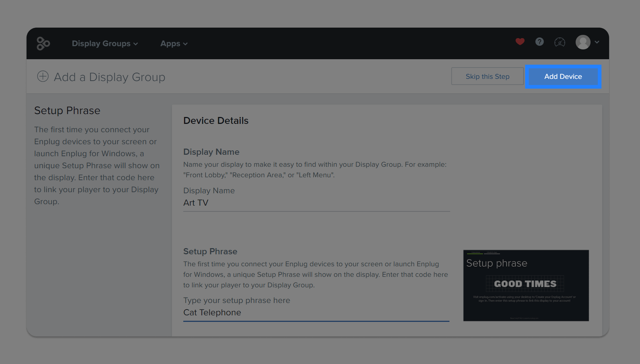Click the Device Details heading
This screenshot has height=364, width=640.
point(216,120)
